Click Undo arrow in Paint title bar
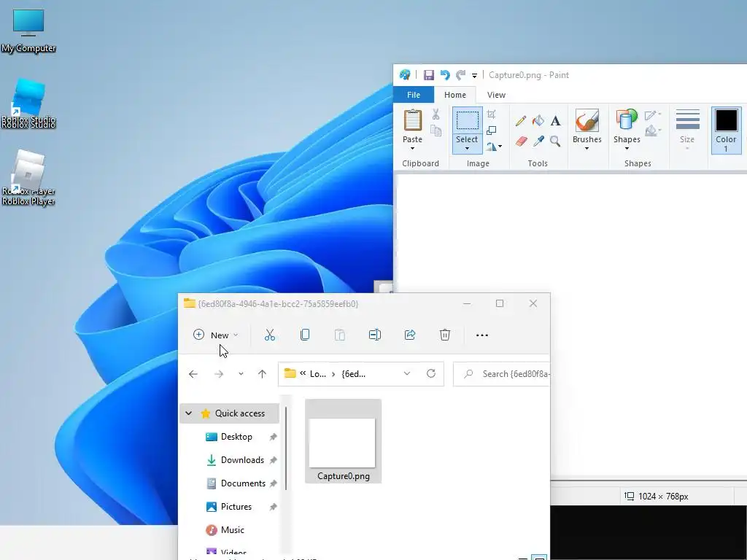 [445, 75]
